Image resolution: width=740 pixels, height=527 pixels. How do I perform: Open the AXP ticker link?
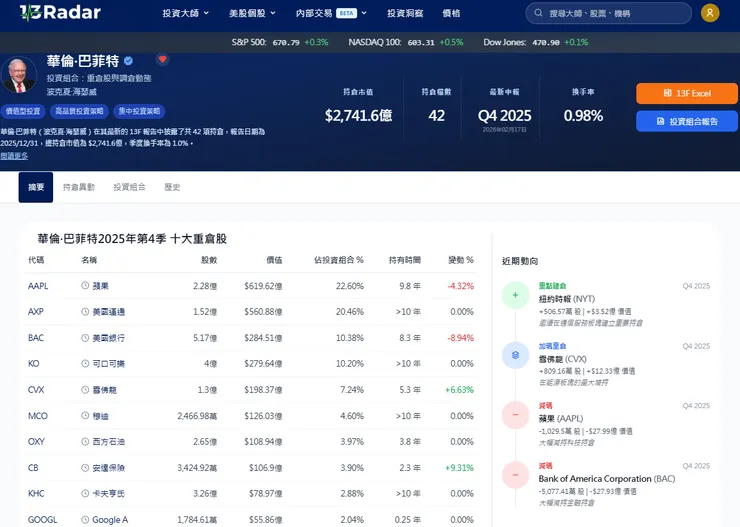36,312
